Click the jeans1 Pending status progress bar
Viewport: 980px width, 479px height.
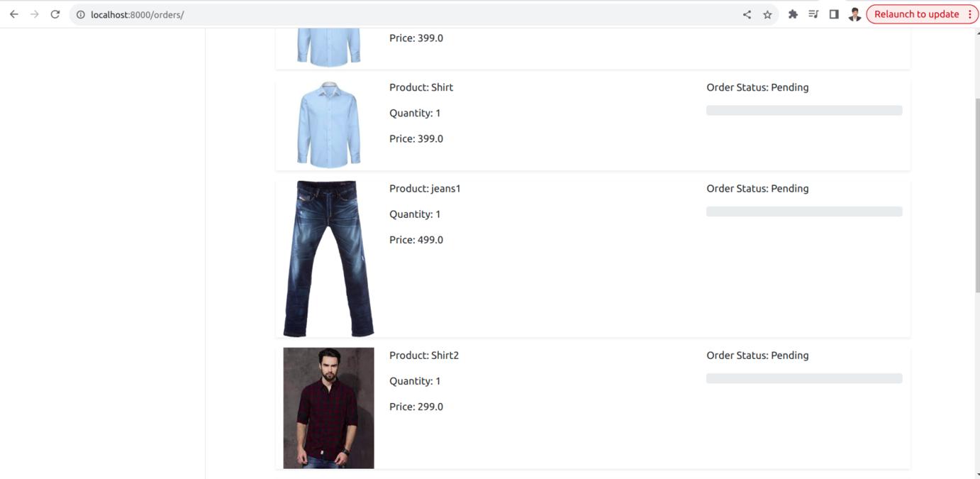coord(803,211)
